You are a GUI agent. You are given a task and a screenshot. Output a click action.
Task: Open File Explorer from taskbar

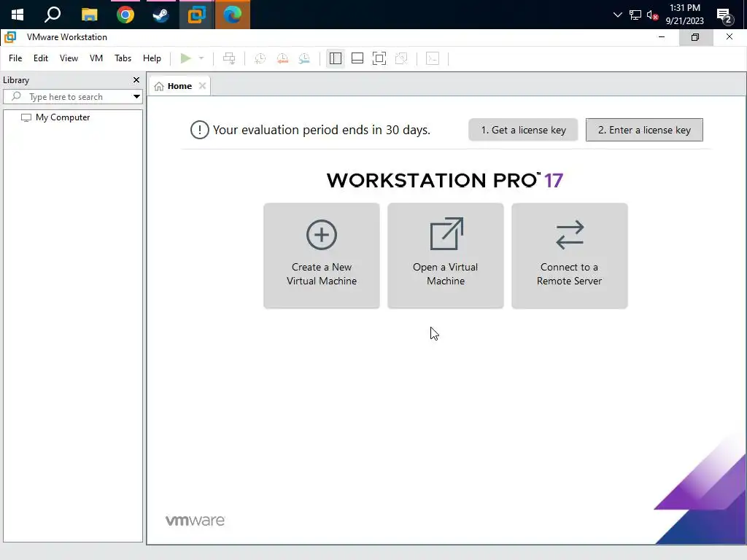(x=89, y=15)
